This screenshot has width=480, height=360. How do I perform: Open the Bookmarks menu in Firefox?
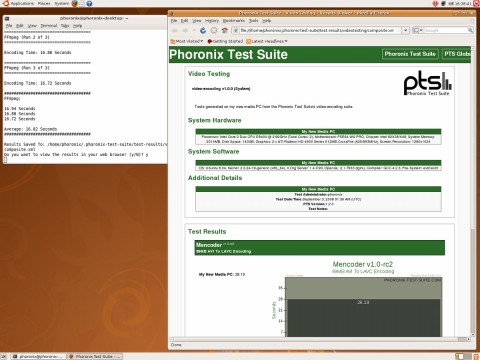[234, 21]
